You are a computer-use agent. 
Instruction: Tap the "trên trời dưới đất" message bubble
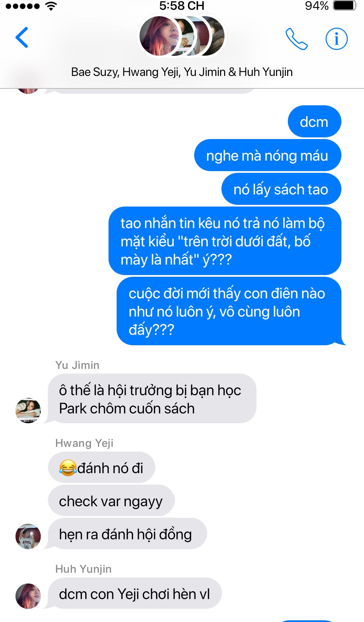tap(225, 241)
